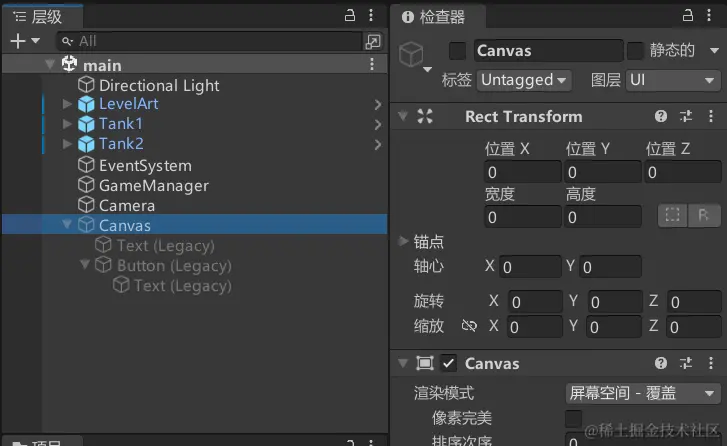The height and width of the screenshot is (446, 727).
Task: Open the static flags dropdown arrow
Action: (x=714, y=51)
